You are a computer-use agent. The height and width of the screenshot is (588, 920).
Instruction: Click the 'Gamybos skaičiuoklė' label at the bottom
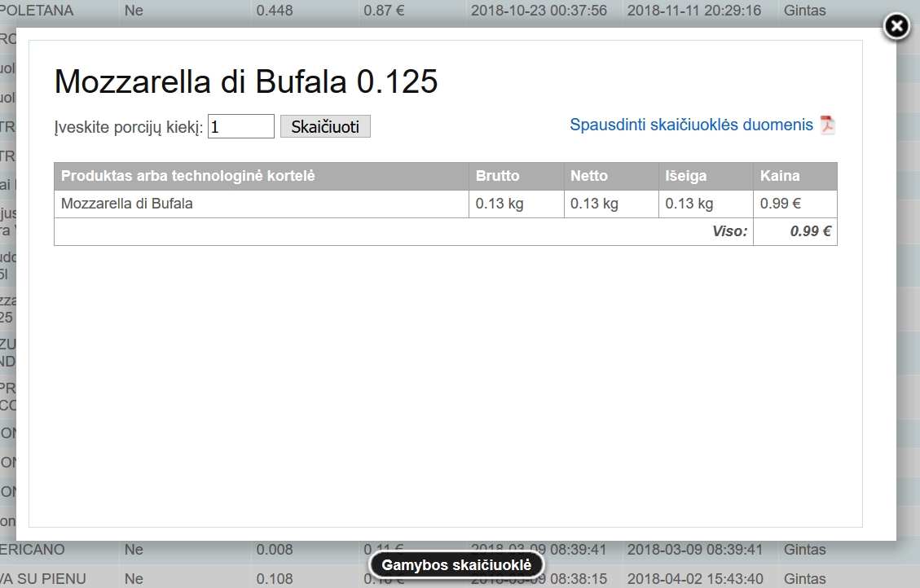(456, 565)
